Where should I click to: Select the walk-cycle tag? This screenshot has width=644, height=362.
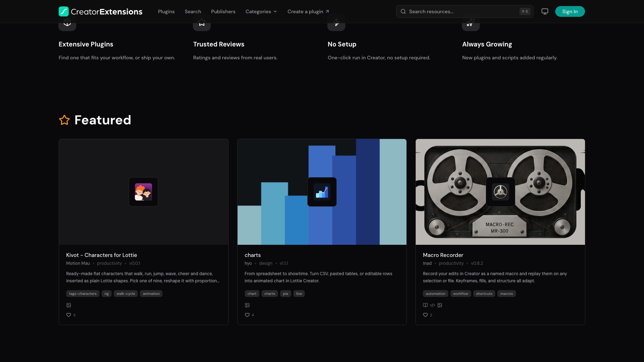point(126,294)
